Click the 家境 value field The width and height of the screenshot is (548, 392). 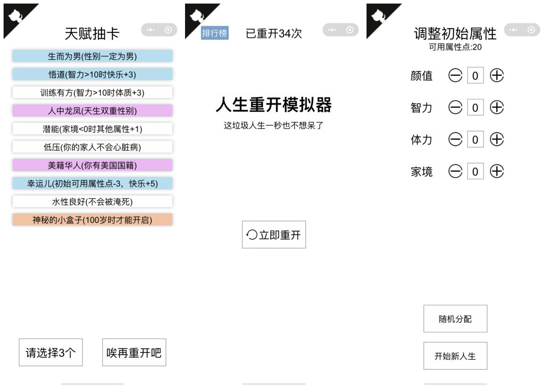(475, 171)
